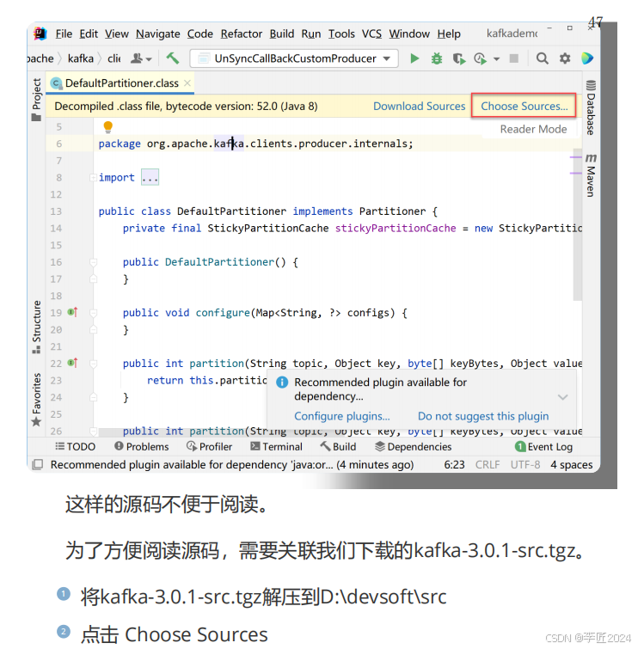Click the colorful JetBrains toolbox icon
This screenshot has width=644, height=649.
click(587, 58)
